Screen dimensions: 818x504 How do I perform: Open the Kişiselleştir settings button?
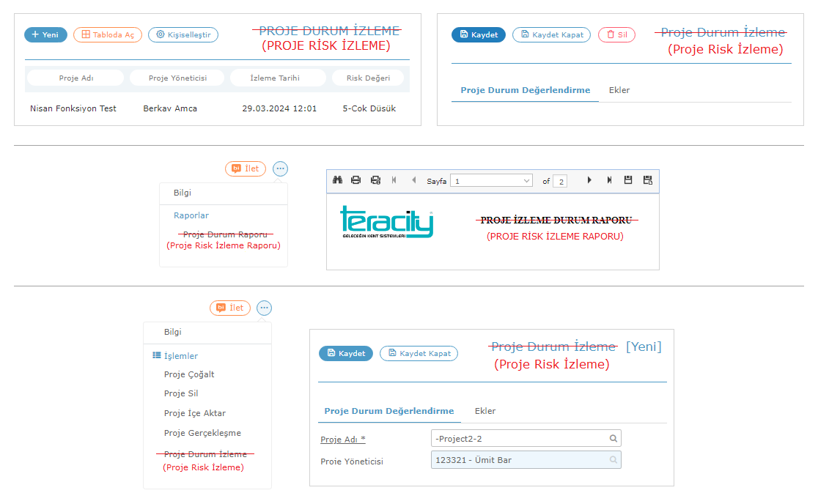click(183, 34)
